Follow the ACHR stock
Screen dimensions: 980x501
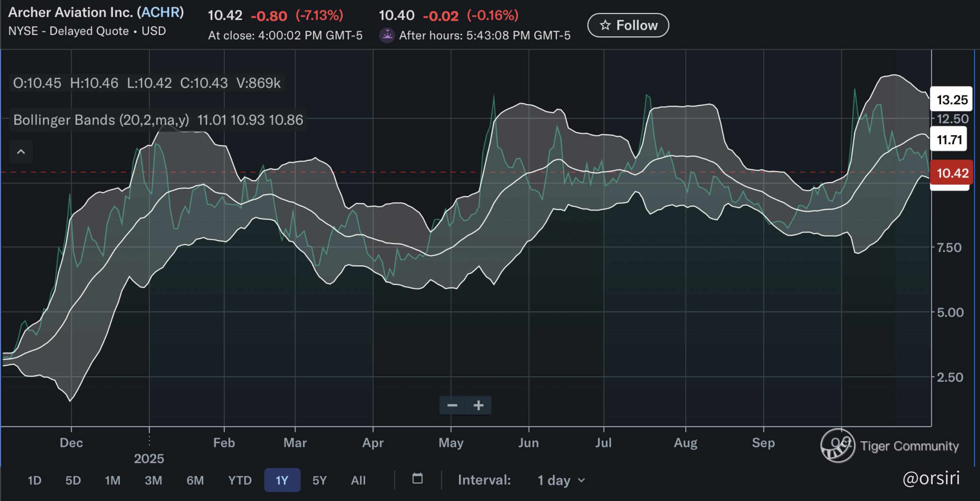[628, 25]
